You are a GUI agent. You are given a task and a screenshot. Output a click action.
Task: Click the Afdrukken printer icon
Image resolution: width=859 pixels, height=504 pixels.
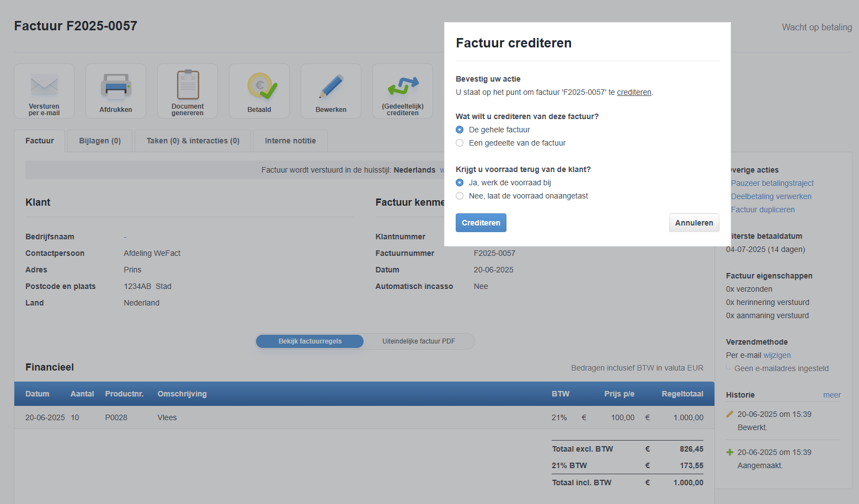tap(116, 86)
